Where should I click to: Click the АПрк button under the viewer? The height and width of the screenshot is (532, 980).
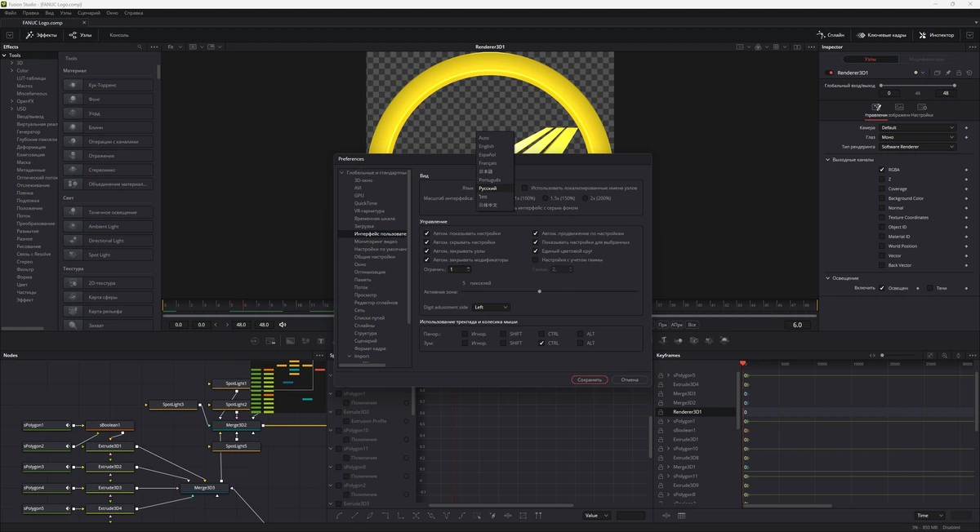pyautogui.click(x=677, y=325)
